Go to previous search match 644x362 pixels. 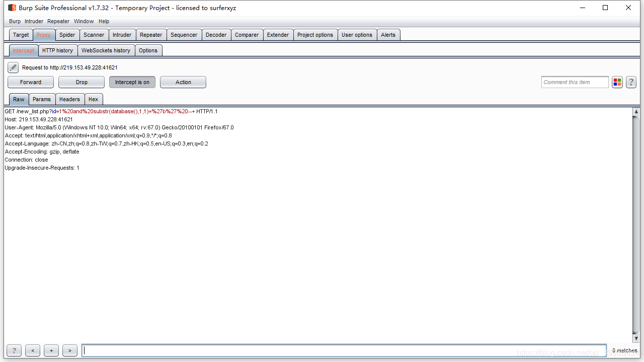coord(33,350)
